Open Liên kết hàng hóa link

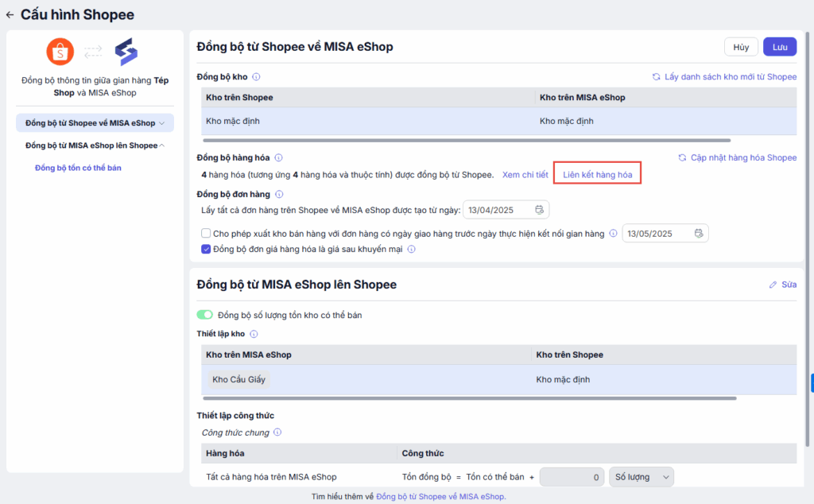point(597,174)
